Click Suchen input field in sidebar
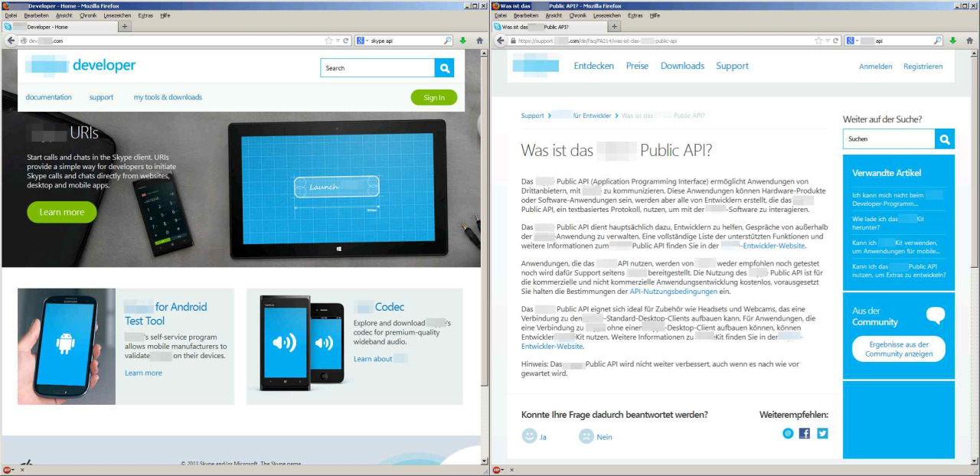The width and height of the screenshot is (980, 476). (889, 139)
